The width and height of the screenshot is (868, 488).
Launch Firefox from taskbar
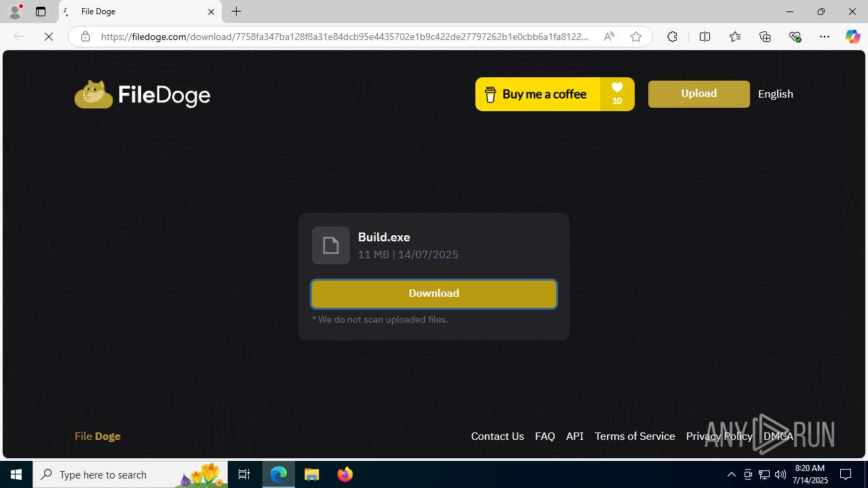click(344, 474)
